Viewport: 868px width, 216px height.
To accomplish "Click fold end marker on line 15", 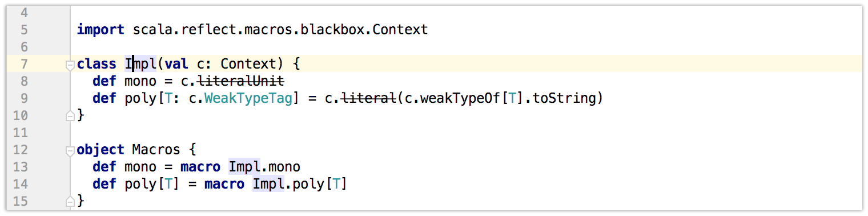I will pos(70,201).
